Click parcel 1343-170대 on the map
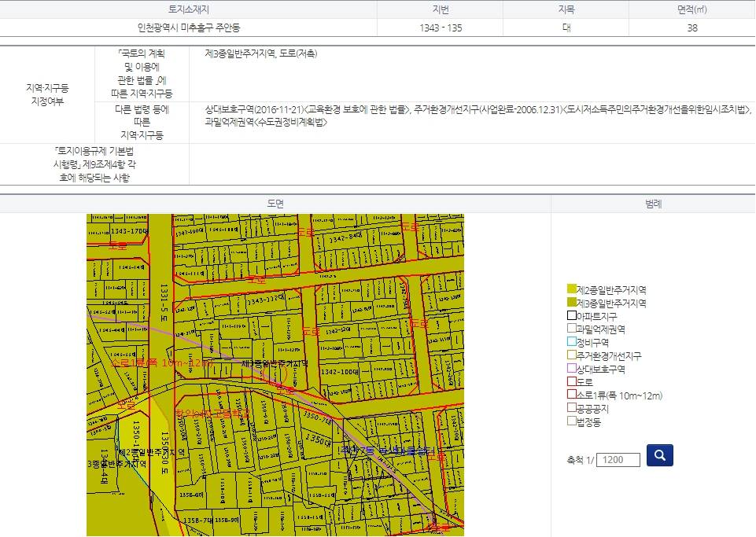This screenshot has width=756, height=537. click(130, 231)
